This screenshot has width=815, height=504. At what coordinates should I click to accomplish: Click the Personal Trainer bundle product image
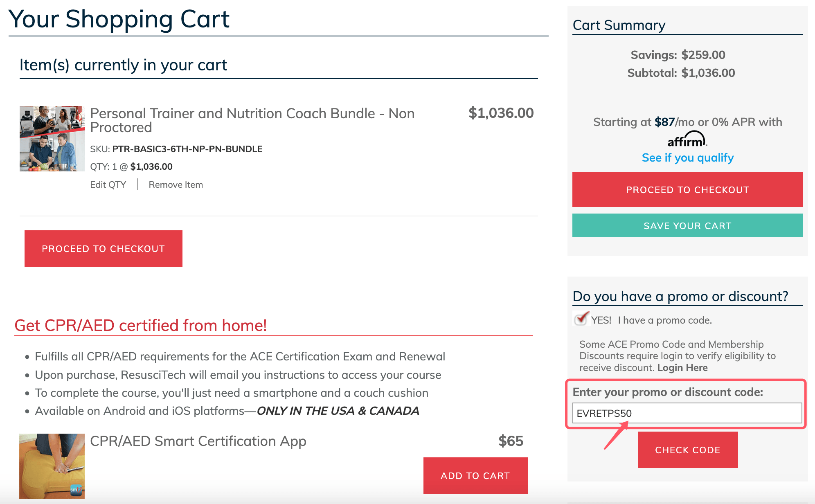[52, 139]
